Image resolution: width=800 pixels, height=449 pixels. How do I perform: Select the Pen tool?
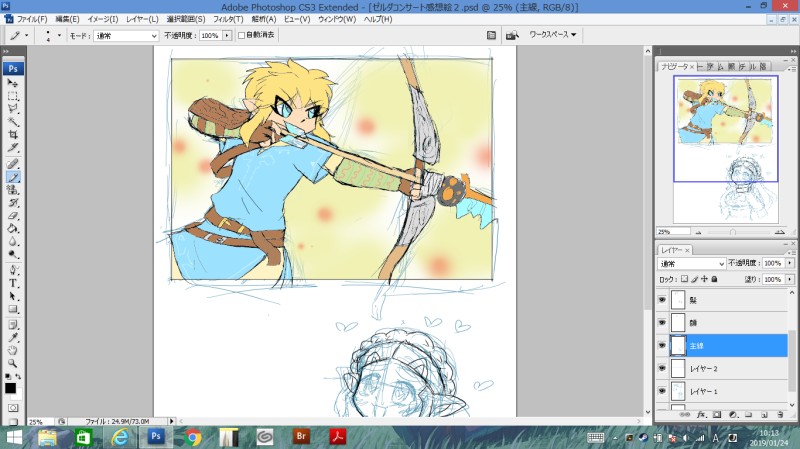pos(13,270)
